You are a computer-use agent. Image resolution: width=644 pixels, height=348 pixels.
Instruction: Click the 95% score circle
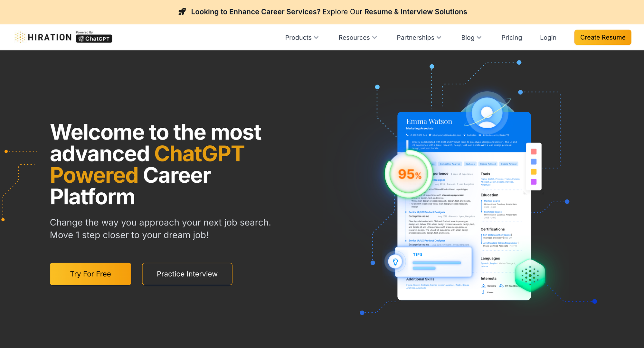coord(409,174)
